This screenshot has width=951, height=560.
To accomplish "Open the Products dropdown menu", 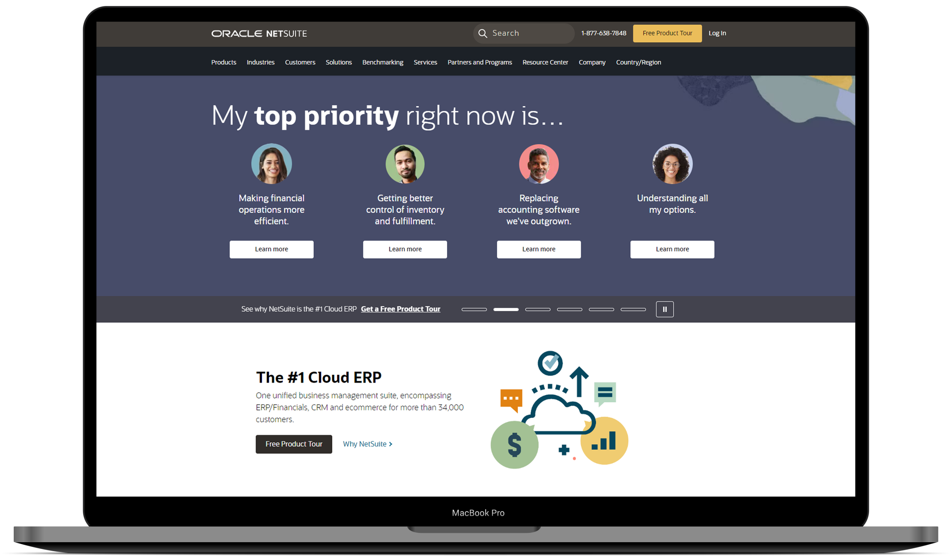I will click(224, 62).
